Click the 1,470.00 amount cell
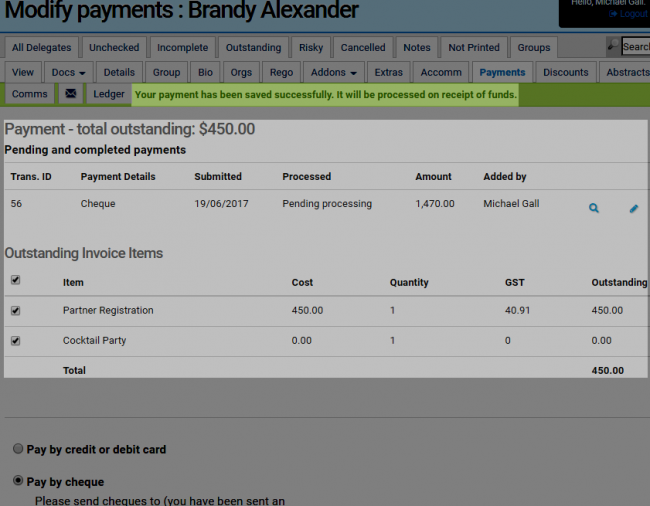 pyautogui.click(x=435, y=203)
